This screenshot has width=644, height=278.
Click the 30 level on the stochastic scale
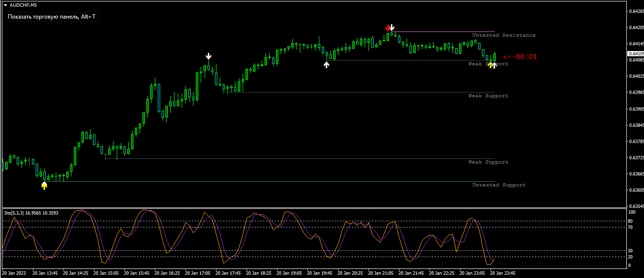tap(631, 251)
